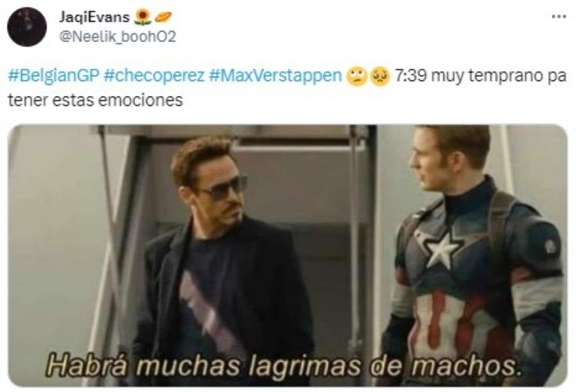Click the eye-roll emoji in the tweet

point(356,76)
